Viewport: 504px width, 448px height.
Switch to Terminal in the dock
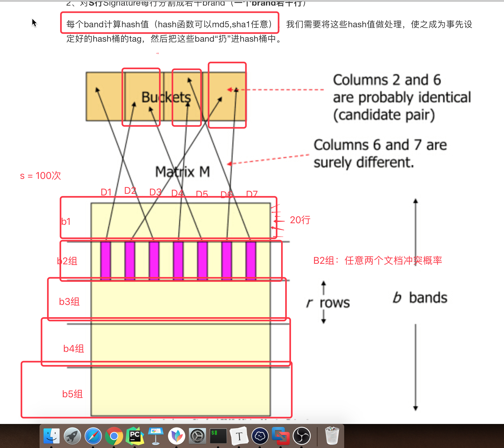coord(218,436)
